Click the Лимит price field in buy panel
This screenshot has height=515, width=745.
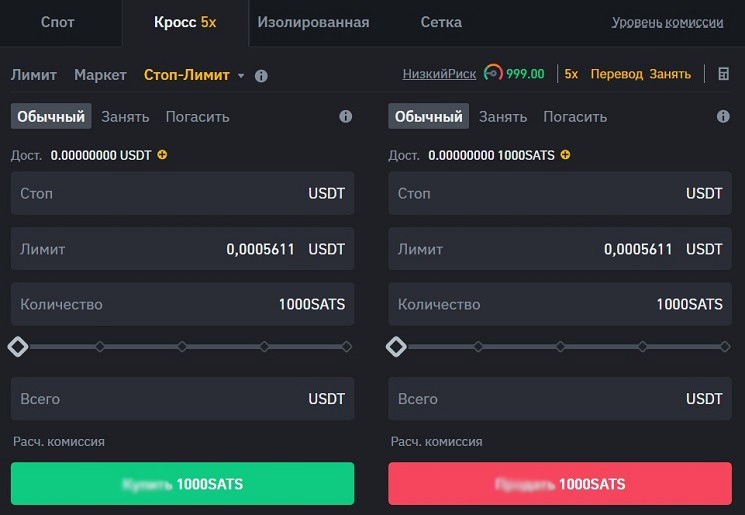182,249
